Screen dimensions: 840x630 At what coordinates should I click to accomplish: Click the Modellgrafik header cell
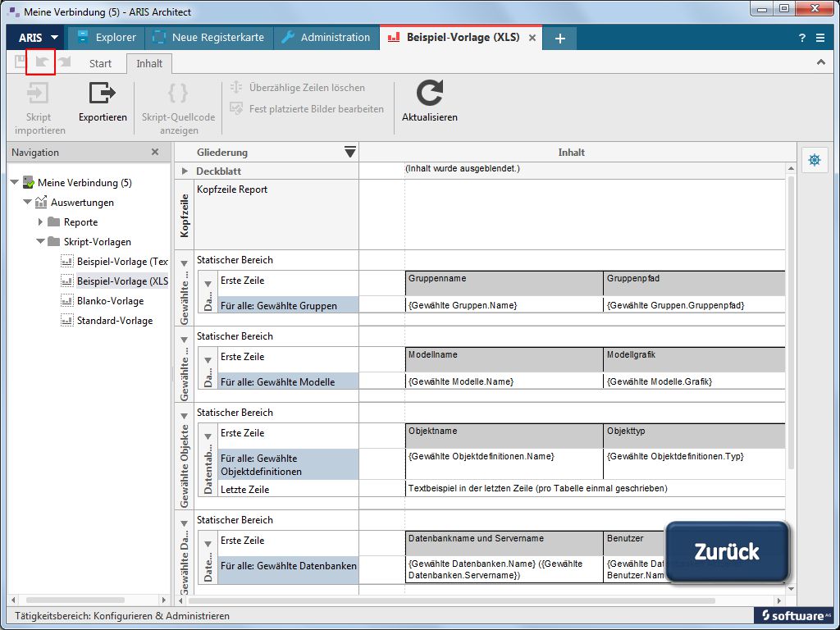click(x=694, y=359)
